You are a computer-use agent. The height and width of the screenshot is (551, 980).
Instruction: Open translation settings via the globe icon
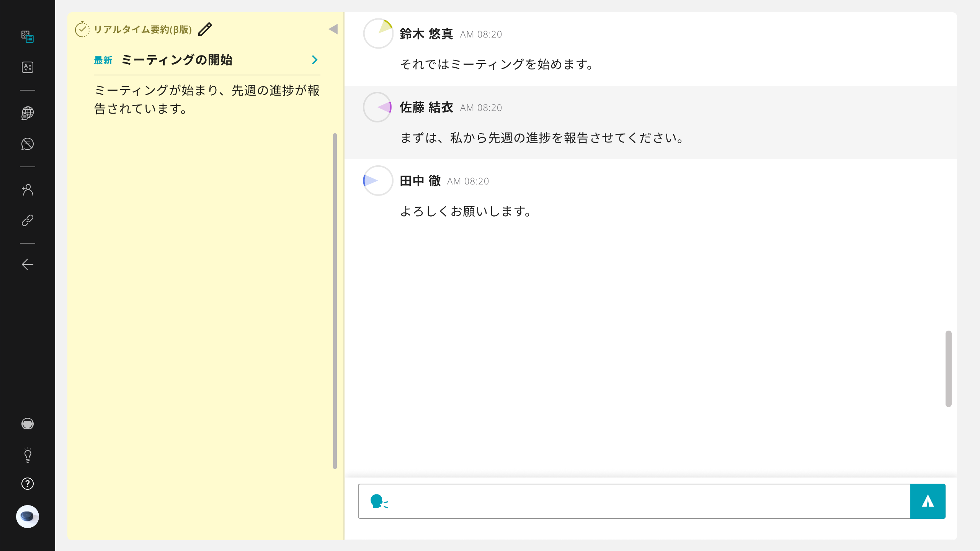point(27,113)
